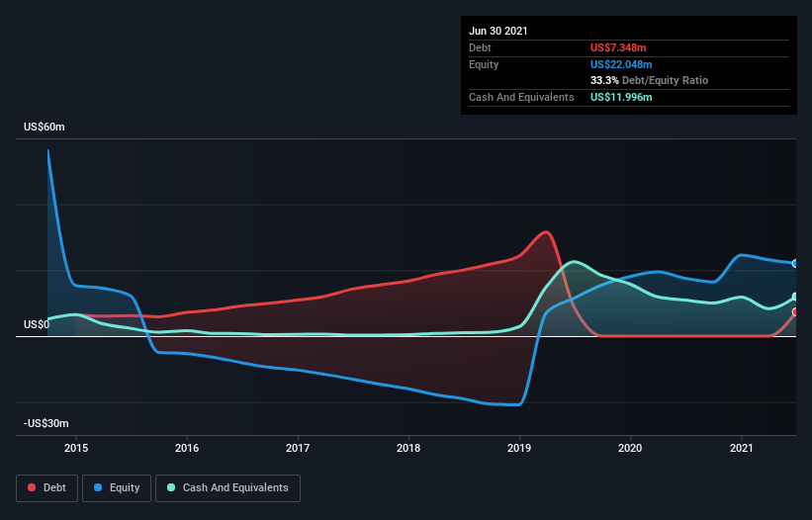Click the red debt peak near 2019

click(545, 231)
